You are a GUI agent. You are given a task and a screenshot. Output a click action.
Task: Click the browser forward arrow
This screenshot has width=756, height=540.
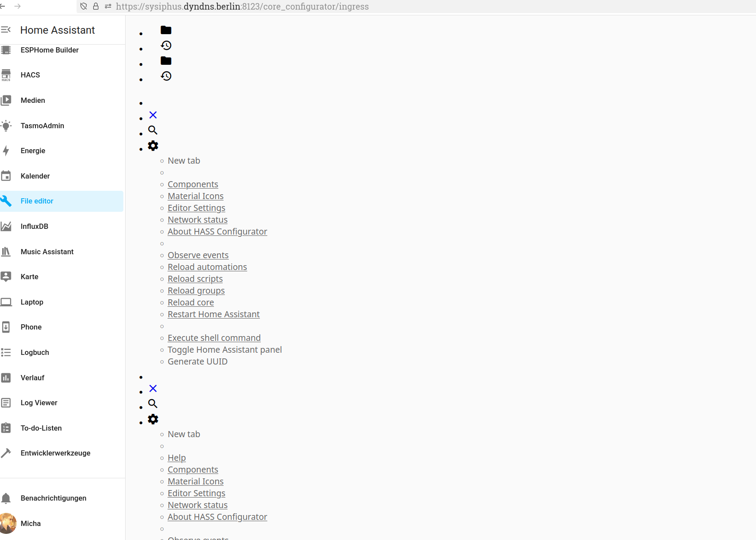[x=17, y=6]
